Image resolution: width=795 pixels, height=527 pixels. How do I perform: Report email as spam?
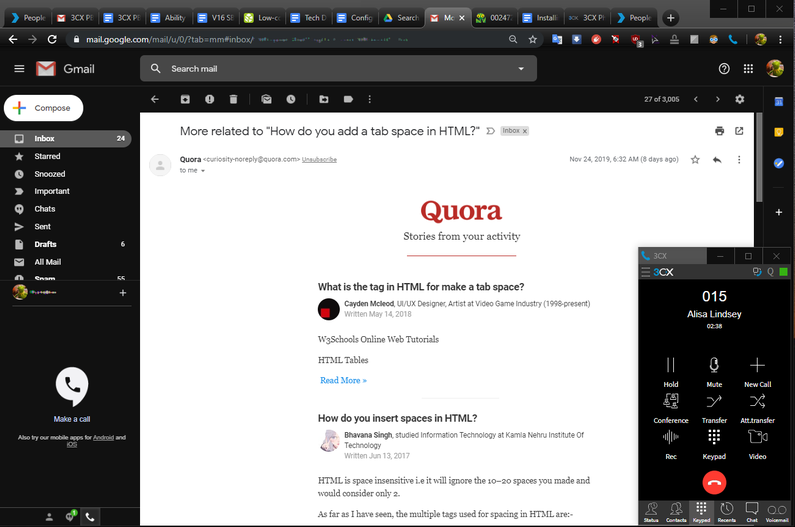click(x=209, y=99)
